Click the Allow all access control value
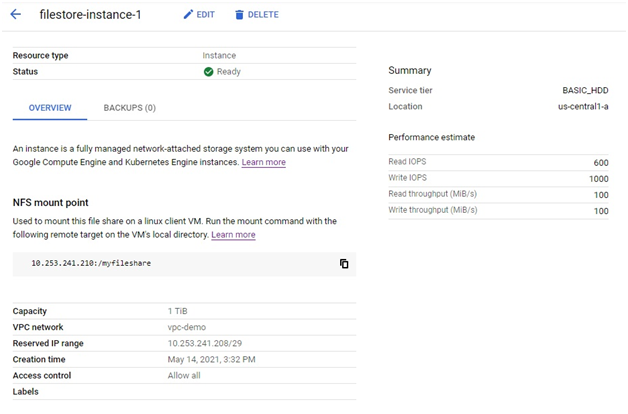 [184, 376]
